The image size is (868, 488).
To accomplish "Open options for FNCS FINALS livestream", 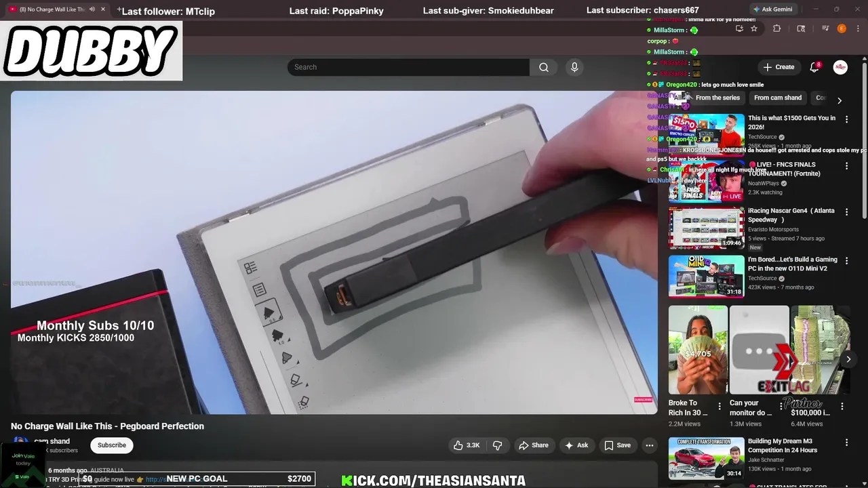I will [846, 166].
